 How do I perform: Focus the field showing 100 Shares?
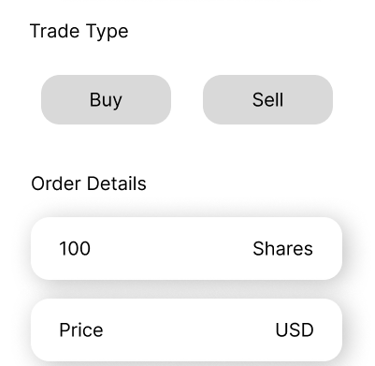(186, 248)
